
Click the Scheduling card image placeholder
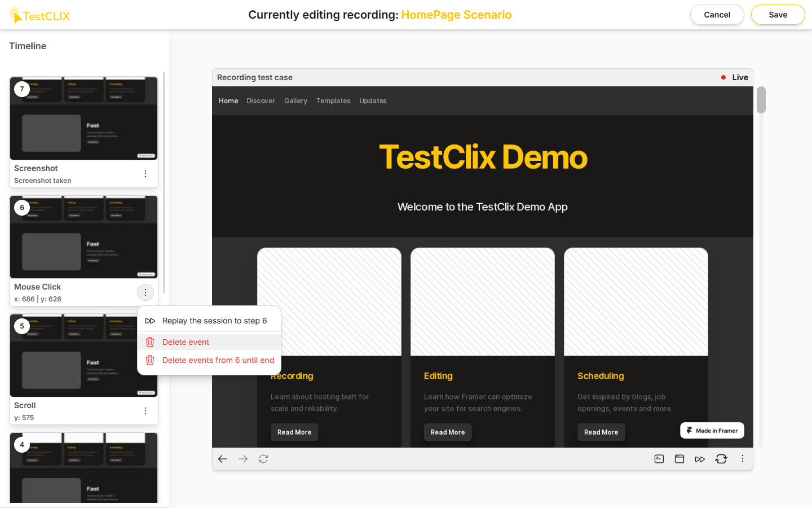point(636,302)
